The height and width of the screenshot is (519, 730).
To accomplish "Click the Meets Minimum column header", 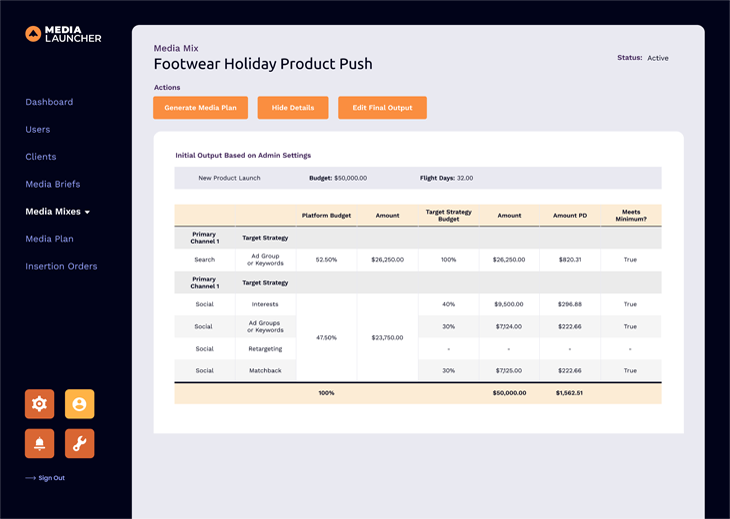I will (630, 215).
